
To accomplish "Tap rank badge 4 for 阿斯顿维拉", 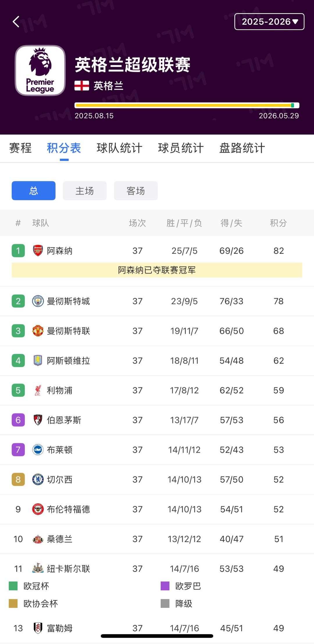I will tap(18, 360).
